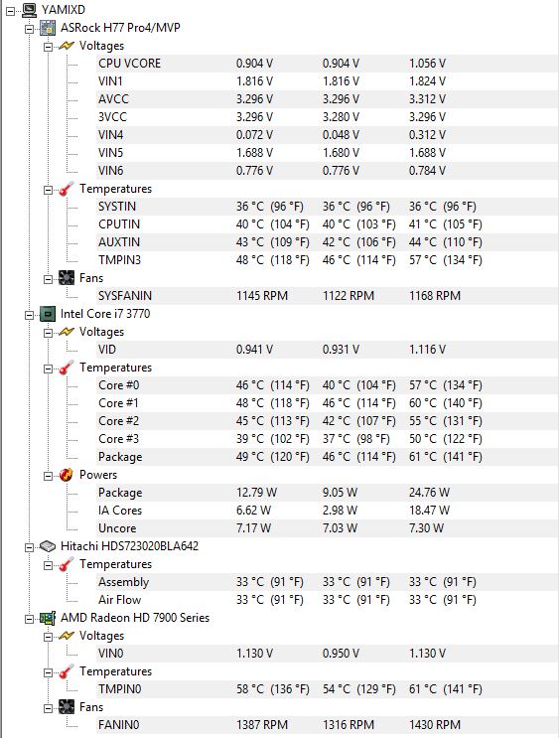This screenshot has width=560, height=738.
Task: Click the CPU Powers flame icon
Action: tap(67, 475)
